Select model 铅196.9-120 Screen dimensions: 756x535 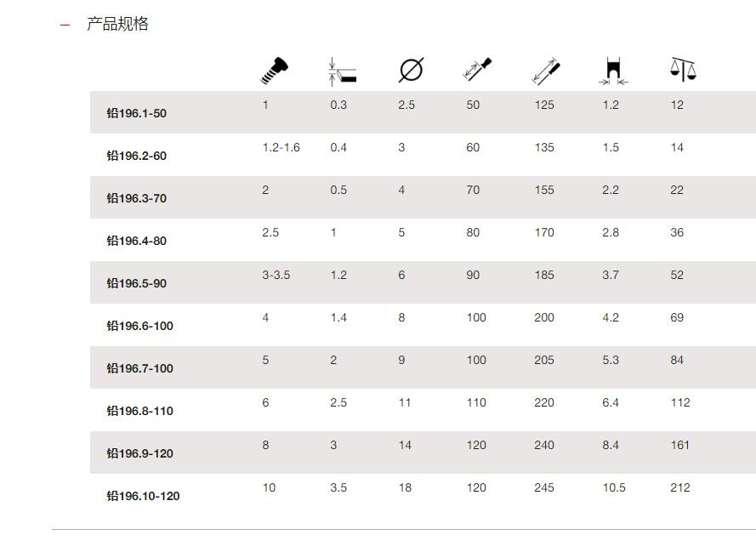(x=139, y=453)
